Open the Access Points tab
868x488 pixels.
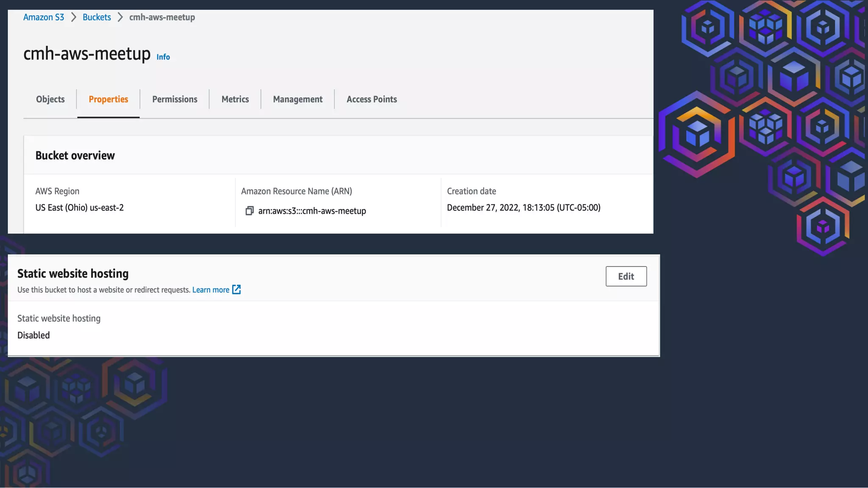372,99
